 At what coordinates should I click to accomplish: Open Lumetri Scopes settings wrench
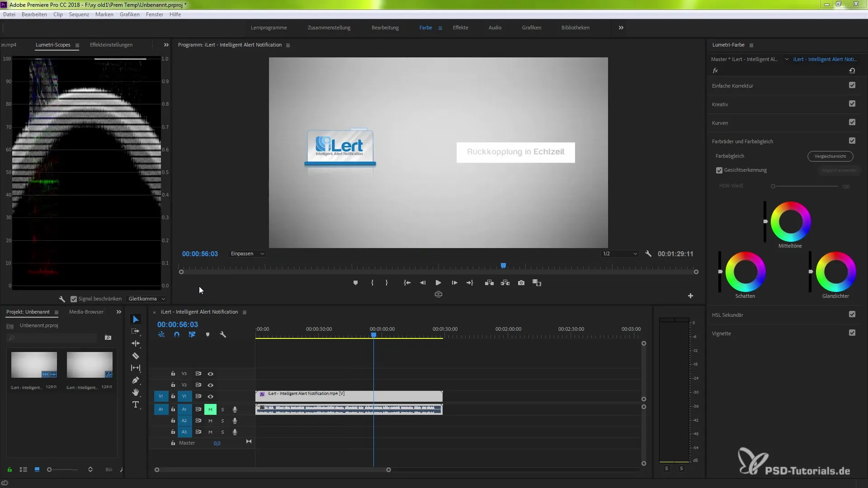(x=62, y=299)
